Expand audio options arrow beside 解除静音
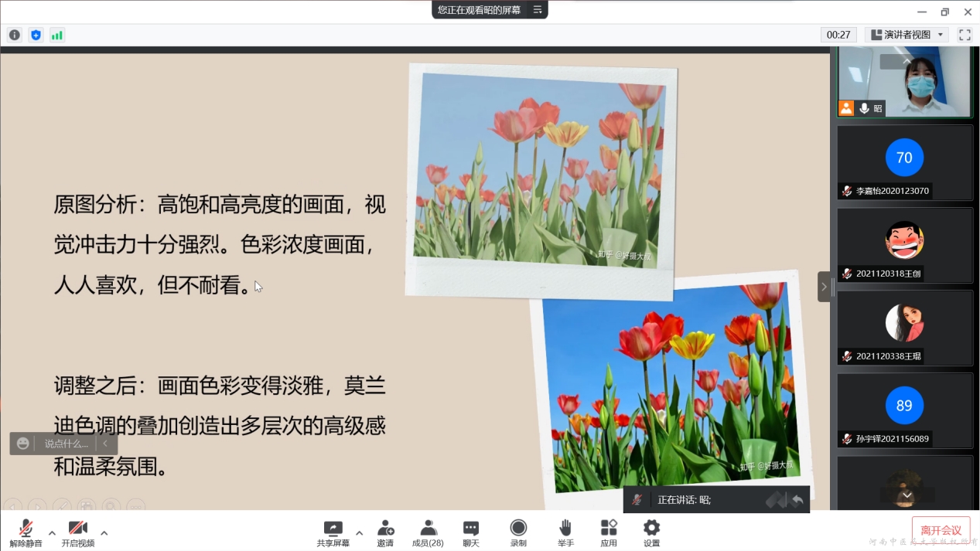Screen dimensions: 980x551 coord(52,532)
